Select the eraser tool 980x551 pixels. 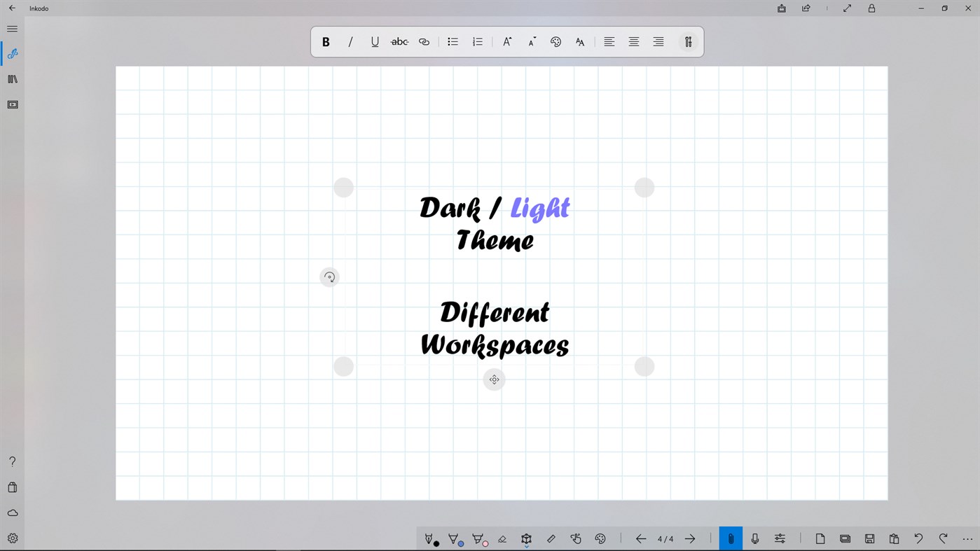502,538
